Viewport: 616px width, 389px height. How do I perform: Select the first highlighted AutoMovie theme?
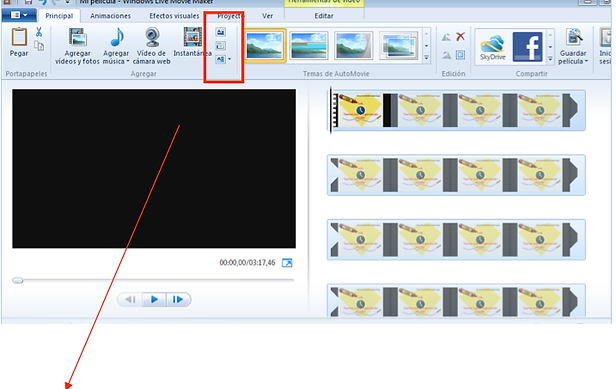[265, 46]
